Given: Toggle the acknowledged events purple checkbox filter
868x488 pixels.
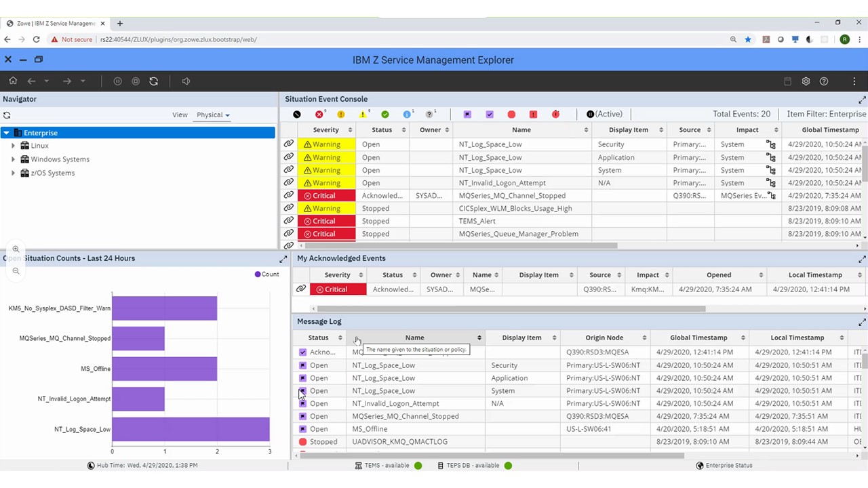Looking at the screenshot, I should click(x=489, y=114).
